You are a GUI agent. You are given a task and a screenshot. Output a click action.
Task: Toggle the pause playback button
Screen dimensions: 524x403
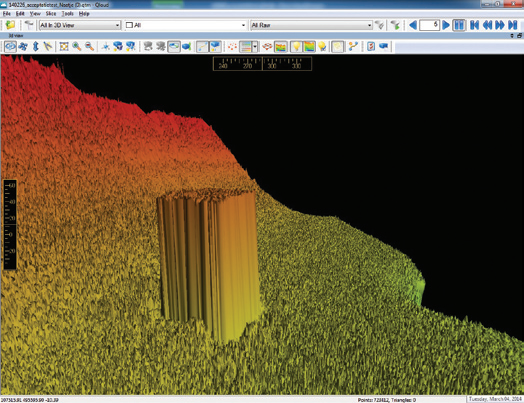point(459,25)
